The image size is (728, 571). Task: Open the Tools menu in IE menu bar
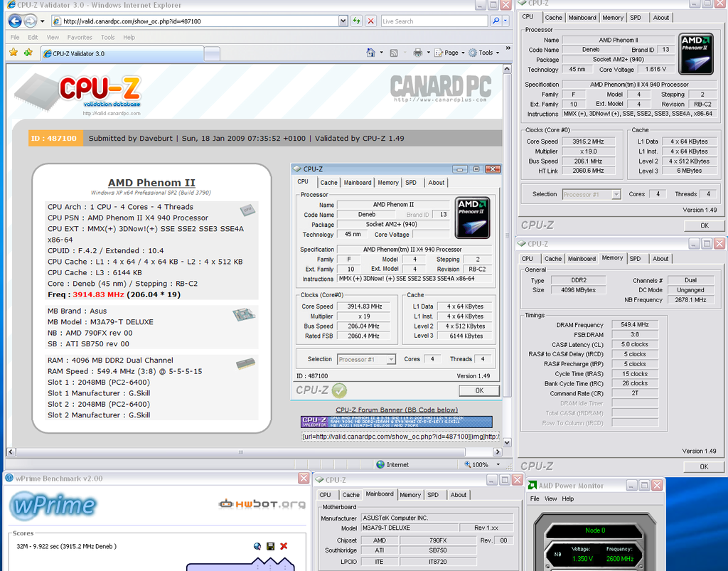pos(107,37)
